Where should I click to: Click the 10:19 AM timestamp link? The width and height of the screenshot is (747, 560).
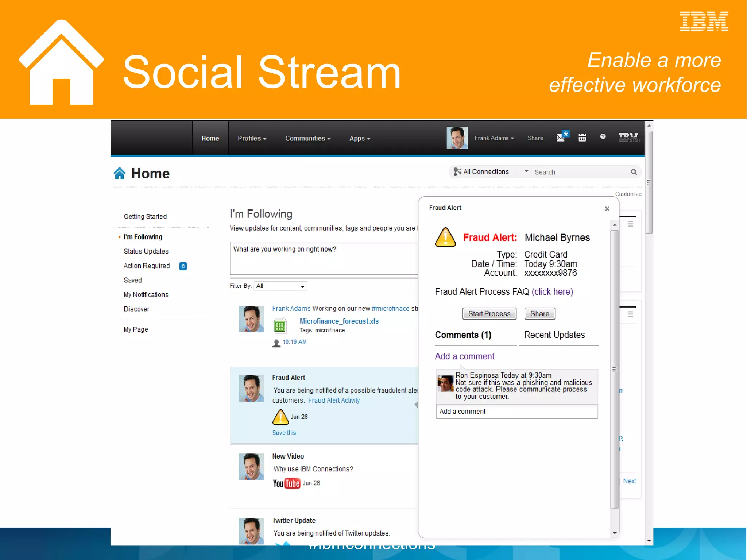pyautogui.click(x=294, y=342)
